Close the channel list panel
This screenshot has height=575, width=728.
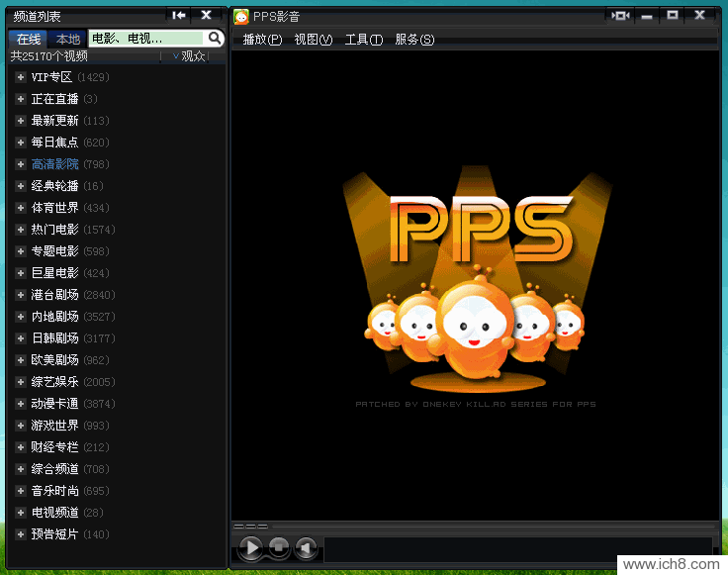pos(206,15)
